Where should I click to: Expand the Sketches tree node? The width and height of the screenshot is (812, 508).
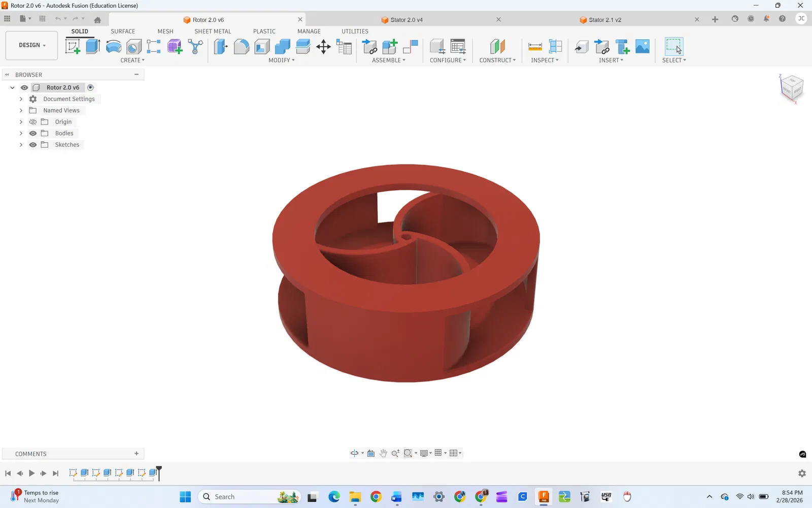coord(21,145)
